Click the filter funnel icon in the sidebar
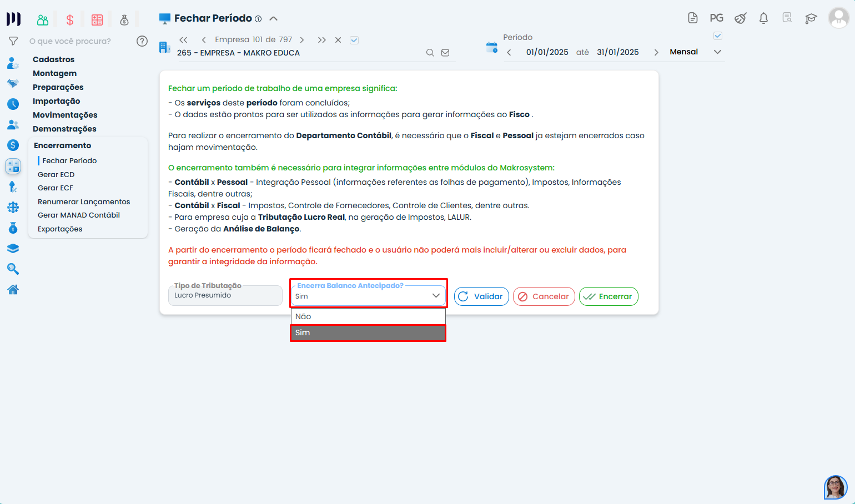The width and height of the screenshot is (855, 504). click(x=13, y=41)
